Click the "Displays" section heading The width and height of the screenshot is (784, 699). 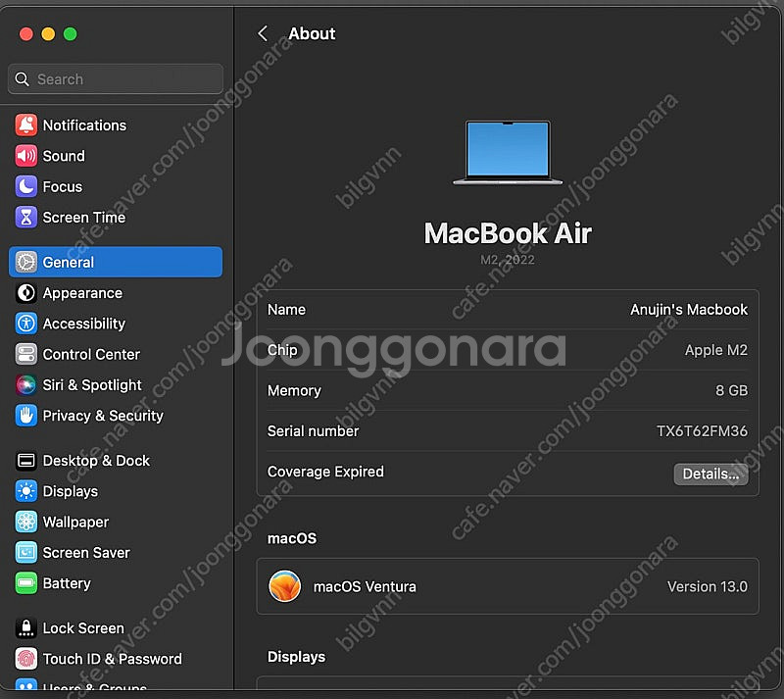296,657
